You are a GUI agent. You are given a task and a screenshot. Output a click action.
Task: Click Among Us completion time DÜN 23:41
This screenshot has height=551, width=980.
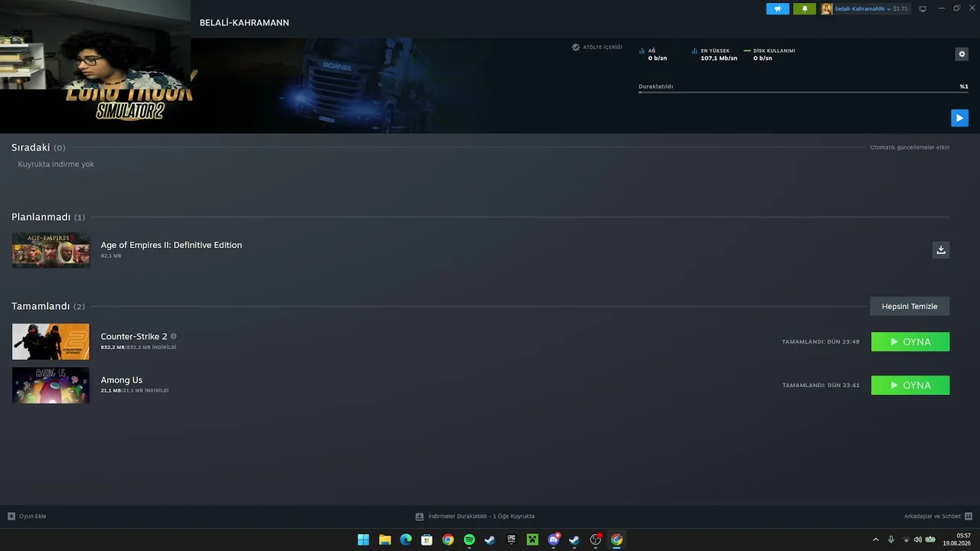pos(821,386)
